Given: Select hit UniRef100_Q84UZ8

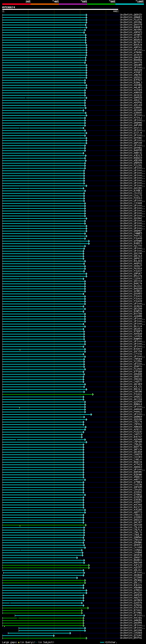Looking at the screenshot, I should [x=131, y=70].
